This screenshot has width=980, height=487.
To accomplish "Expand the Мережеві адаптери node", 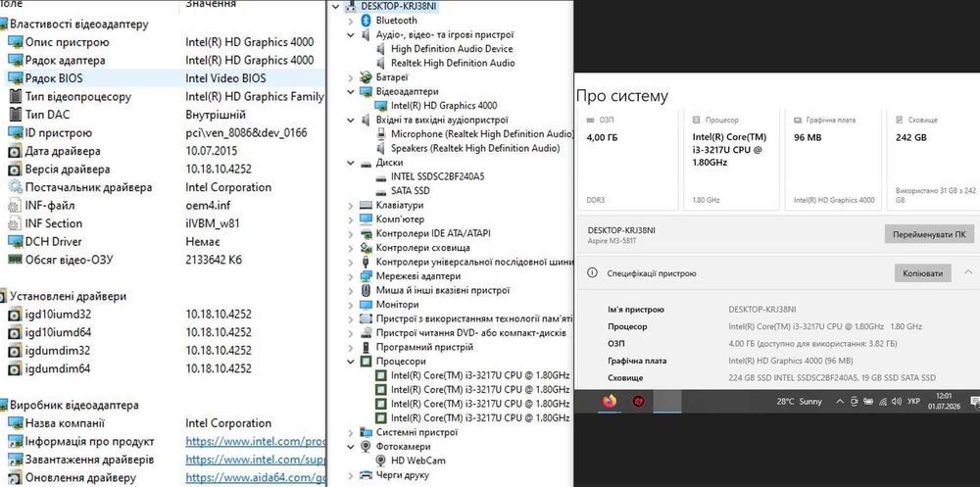I will (x=351, y=275).
